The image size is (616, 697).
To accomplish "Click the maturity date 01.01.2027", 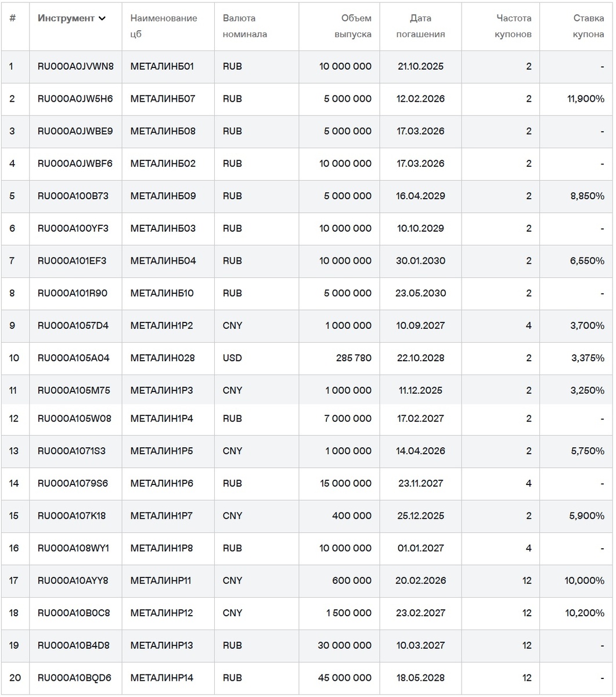I will 421,549.
